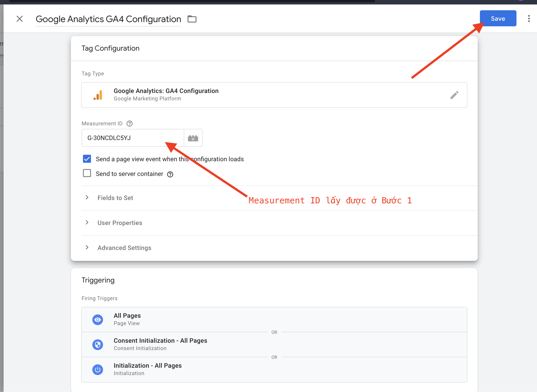The width and height of the screenshot is (537, 392).
Task: Click the folder icon beside tag name
Action: (192, 19)
